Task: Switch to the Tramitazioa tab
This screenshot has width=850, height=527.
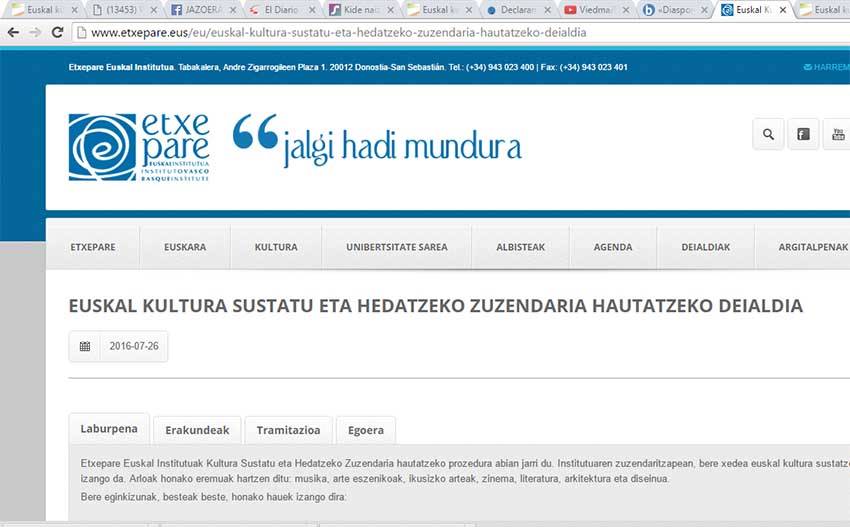Action: 288,430
